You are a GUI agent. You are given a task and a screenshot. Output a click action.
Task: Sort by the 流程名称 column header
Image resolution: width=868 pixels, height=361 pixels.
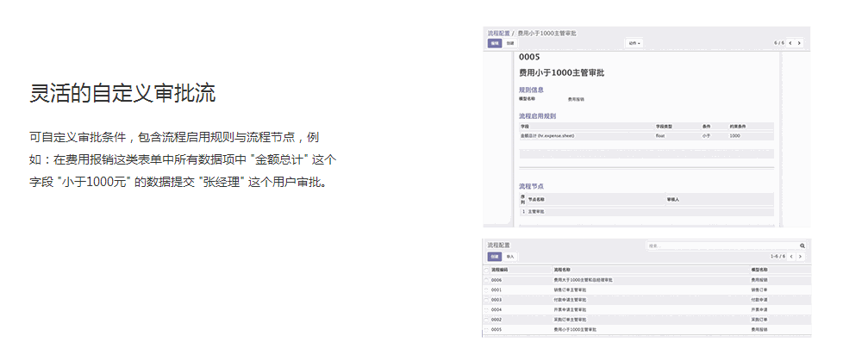[563, 270]
